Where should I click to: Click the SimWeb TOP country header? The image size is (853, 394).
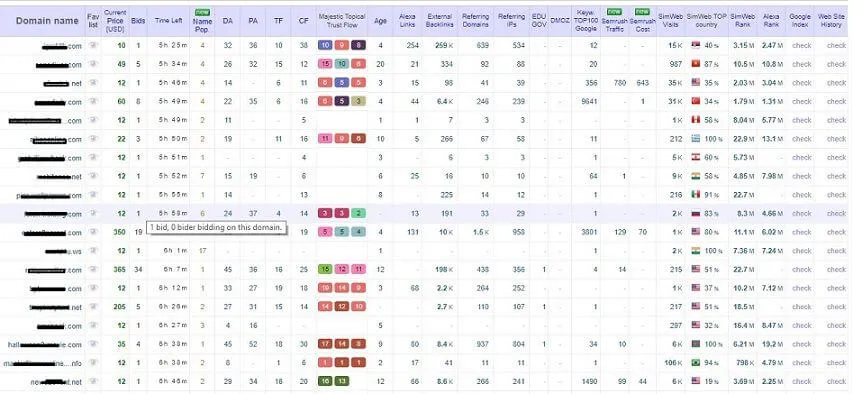point(706,21)
